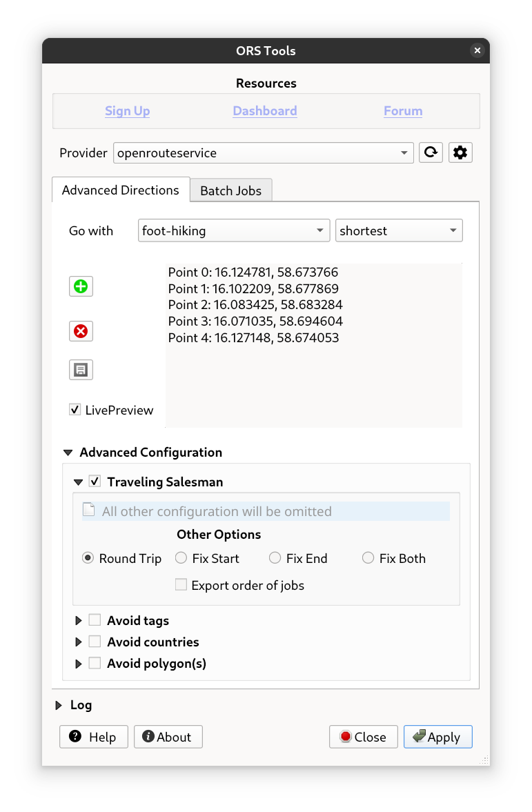This screenshot has width=532, height=812.
Task: Open provider settings gear icon
Action: pyautogui.click(x=460, y=152)
